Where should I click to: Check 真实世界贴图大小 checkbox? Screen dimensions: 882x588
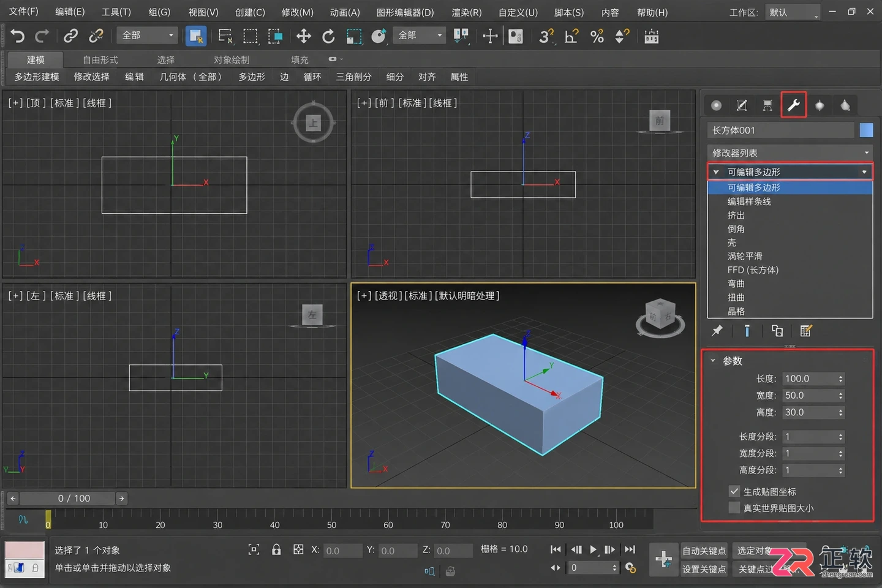point(734,508)
